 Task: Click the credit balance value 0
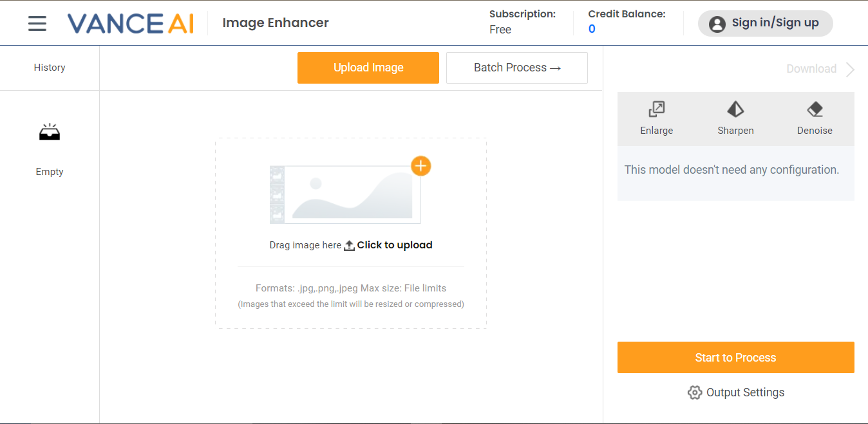point(592,29)
